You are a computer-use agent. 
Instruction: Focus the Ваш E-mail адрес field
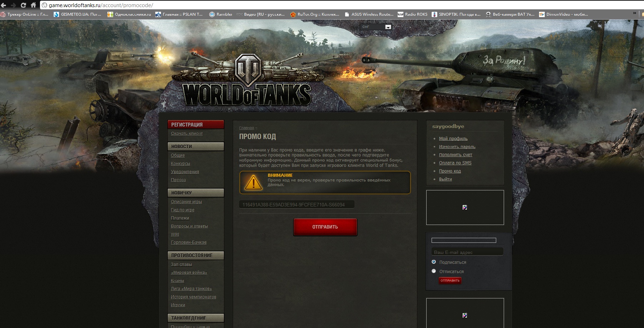(467, 252)
